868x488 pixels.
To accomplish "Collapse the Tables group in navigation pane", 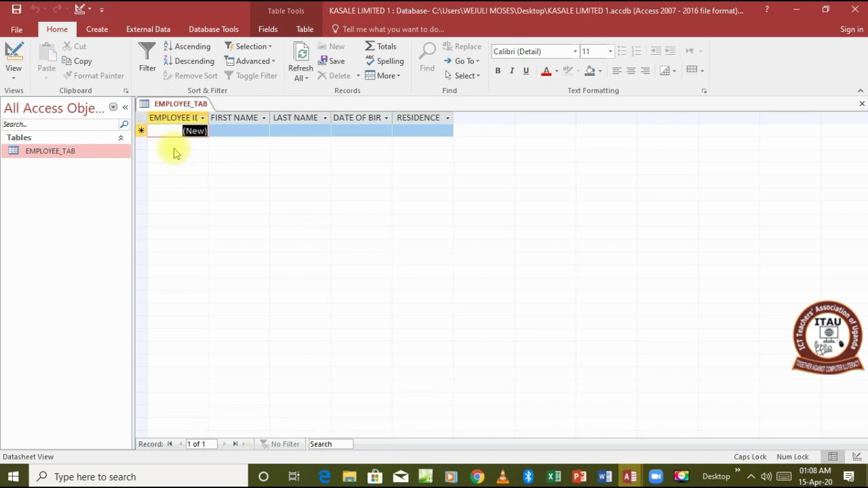I will pos(121,138).
